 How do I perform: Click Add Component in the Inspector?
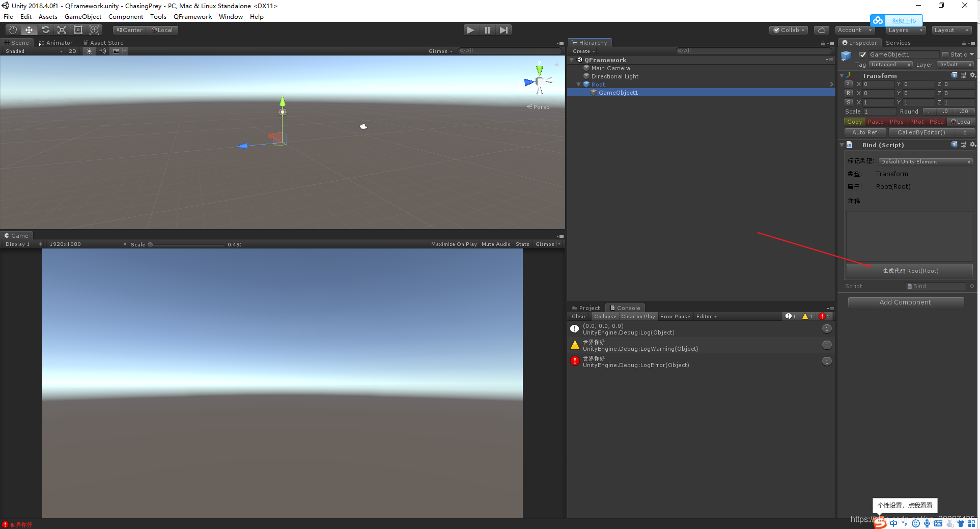pyautogui.click(x=905, y=302)
